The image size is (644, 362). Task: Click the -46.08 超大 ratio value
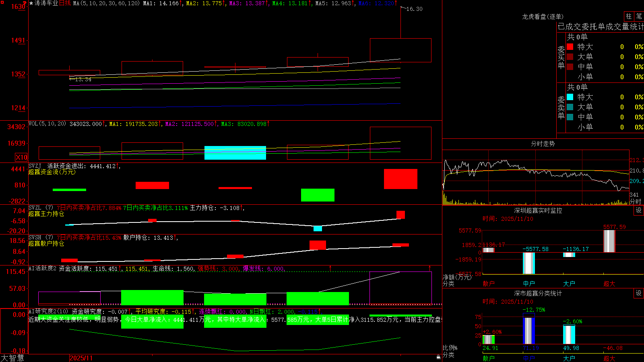pos(613,348)
